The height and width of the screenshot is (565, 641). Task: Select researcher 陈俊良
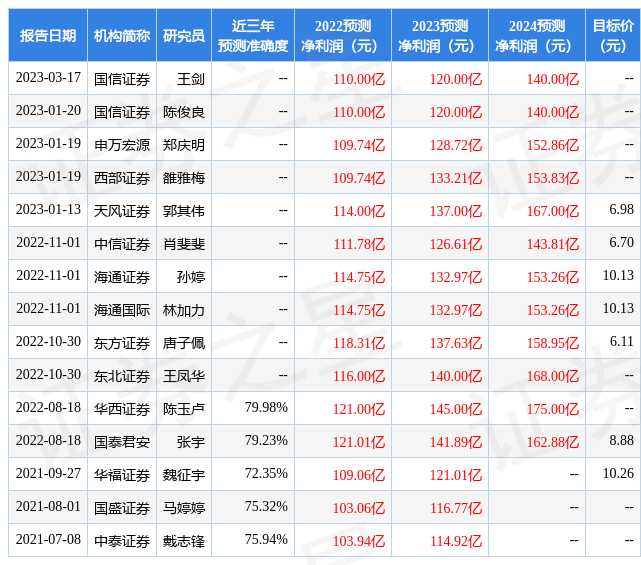pyautogui.click(x=184, y=112)
